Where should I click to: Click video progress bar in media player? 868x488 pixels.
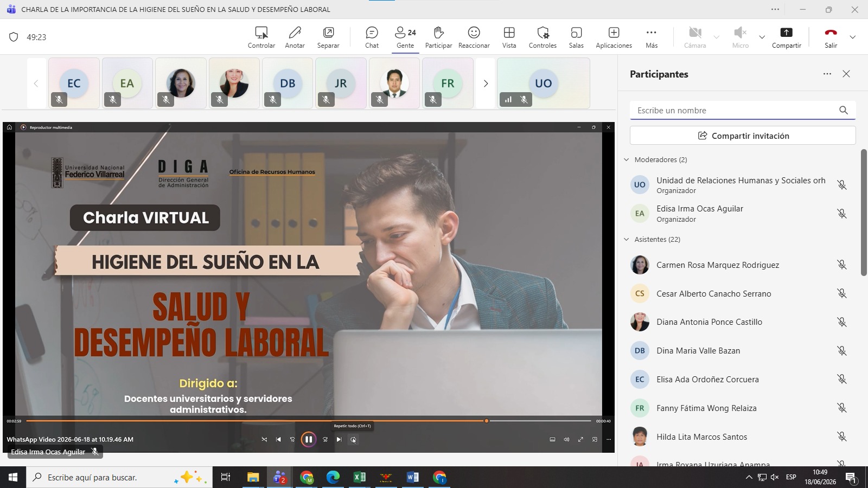tap(309, 421)
